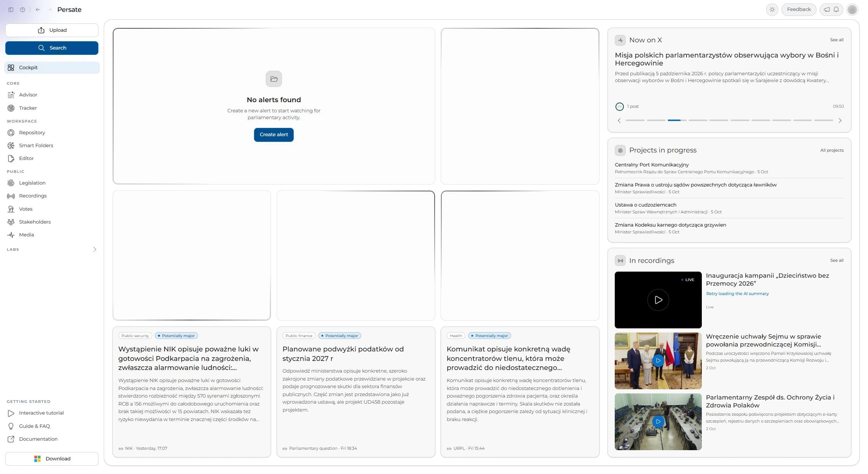Show previous Now on X post arrow
The width and height of the screenshot is (868, 474).
pyautogui.click(x=619, y=121)
